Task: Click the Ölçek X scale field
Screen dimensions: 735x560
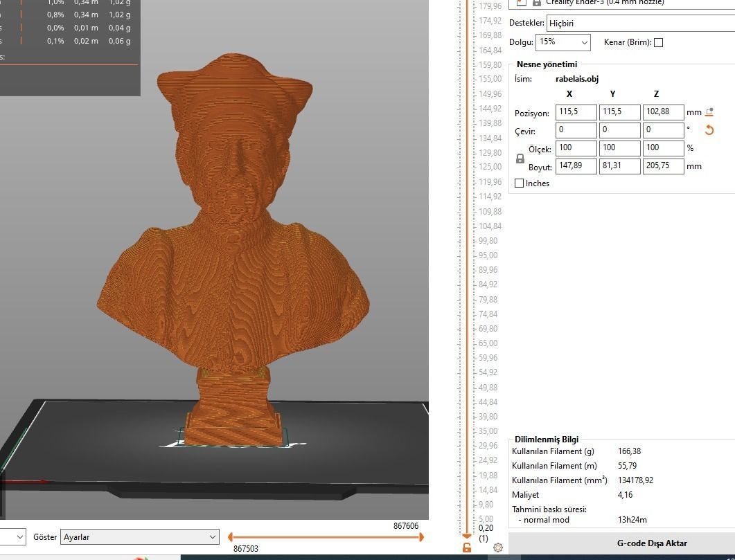Action: click(576, 148)
